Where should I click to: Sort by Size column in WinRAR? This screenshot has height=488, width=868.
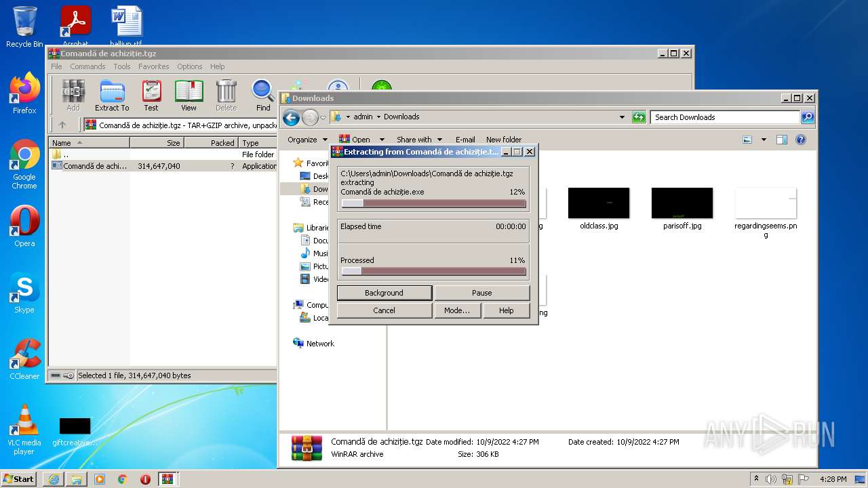(x=157, y=143)
